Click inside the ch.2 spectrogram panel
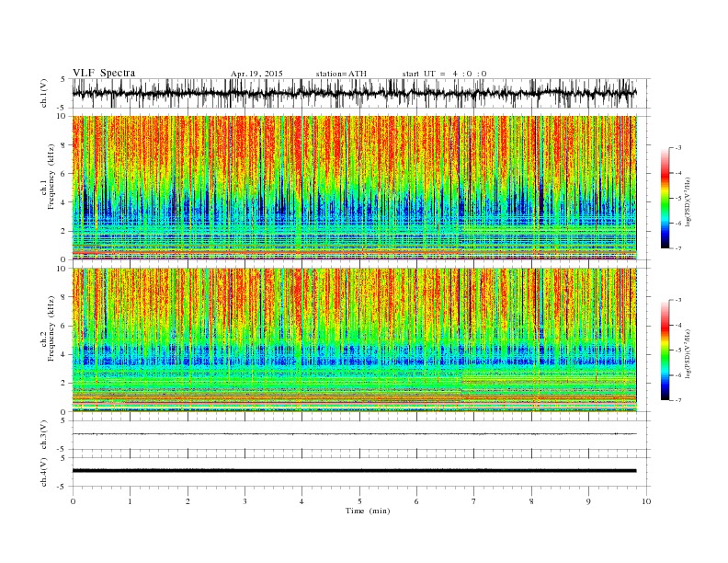Viewport: 728px width, 563px height. coord(354,340)
